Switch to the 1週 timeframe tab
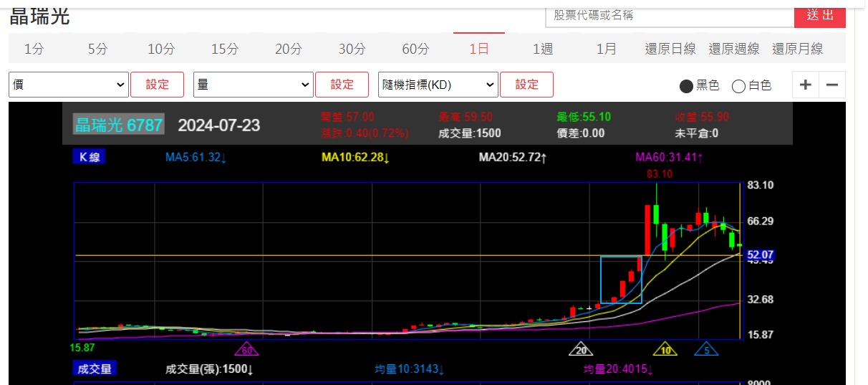868x385 pixels. (x=543, y=49)
